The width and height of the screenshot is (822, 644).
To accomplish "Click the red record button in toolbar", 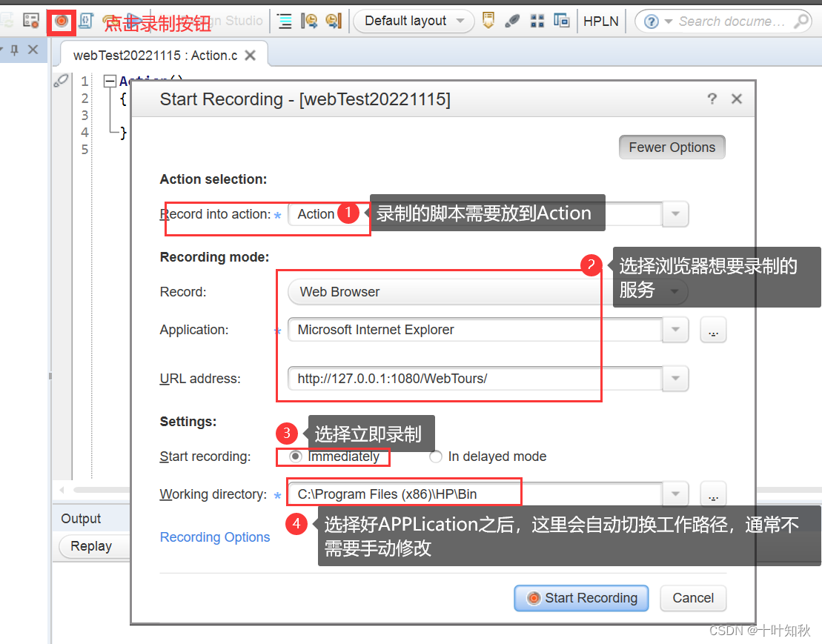I will coord(62,21).
